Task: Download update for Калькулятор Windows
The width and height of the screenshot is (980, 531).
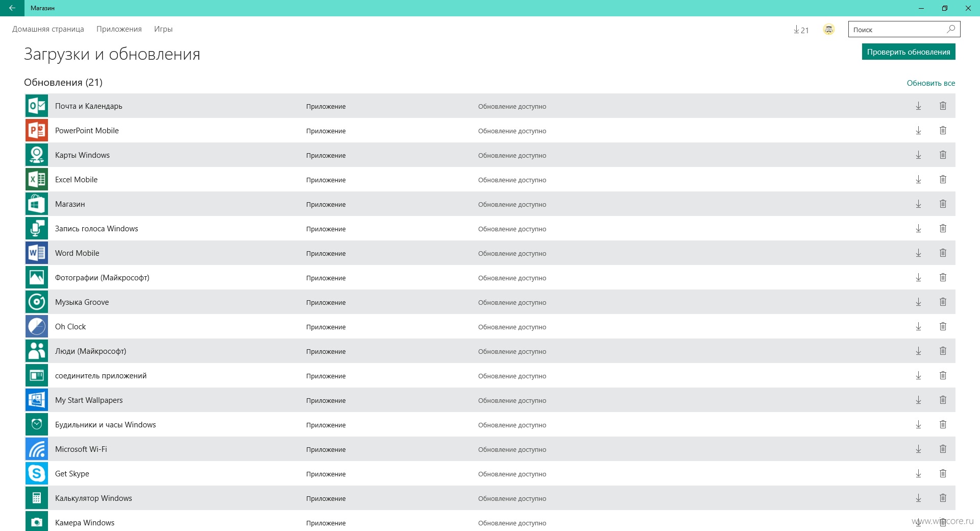Action: [918, 498]
